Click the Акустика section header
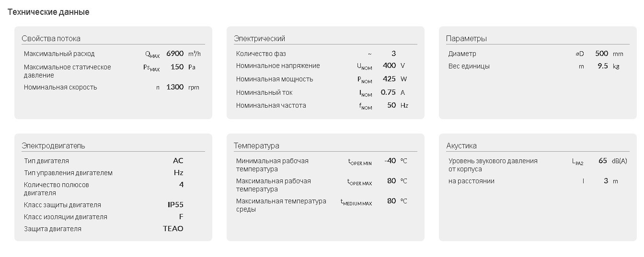 coord(461,145)
